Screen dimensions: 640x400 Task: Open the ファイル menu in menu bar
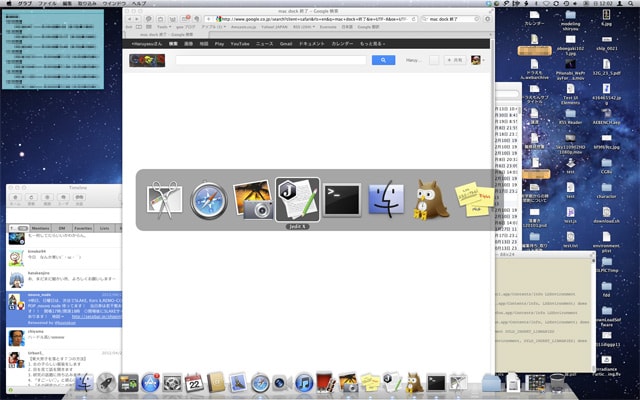click(x=47, y=3)
